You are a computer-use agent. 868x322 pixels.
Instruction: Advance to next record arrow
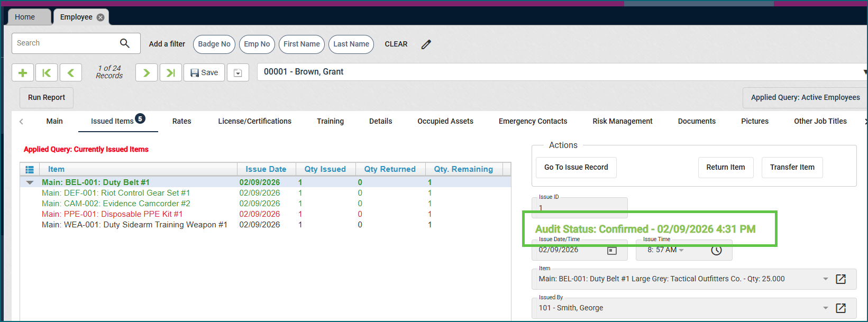(x=147, y=73)
